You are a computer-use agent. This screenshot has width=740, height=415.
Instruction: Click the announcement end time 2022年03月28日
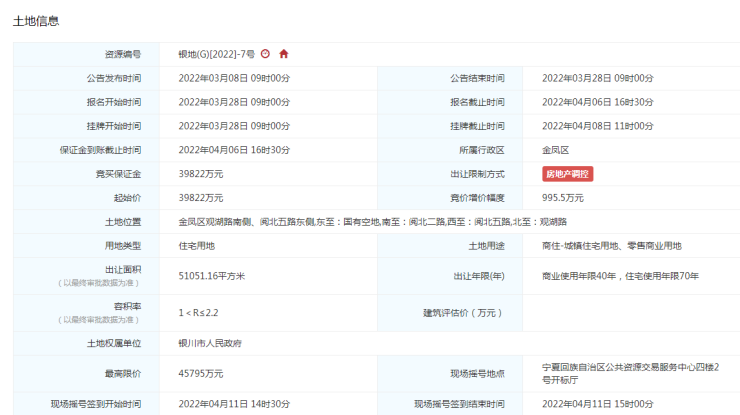point(598,78)
